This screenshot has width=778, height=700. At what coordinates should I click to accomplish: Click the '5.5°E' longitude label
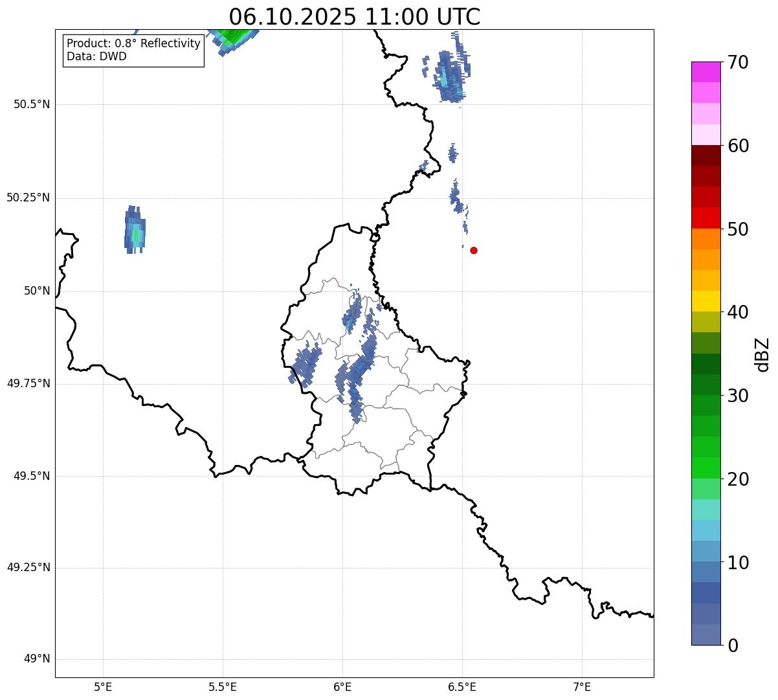[x=223, y=687]
